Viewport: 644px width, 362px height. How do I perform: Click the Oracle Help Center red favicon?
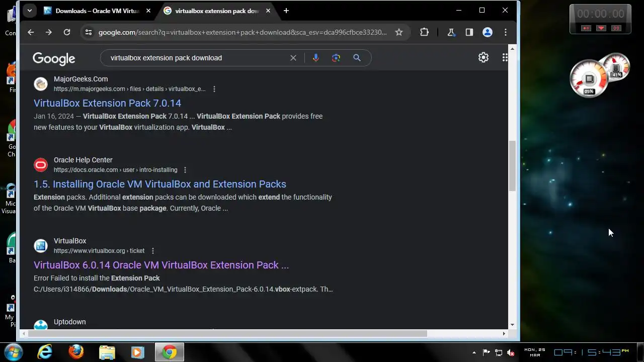[41, 165]
